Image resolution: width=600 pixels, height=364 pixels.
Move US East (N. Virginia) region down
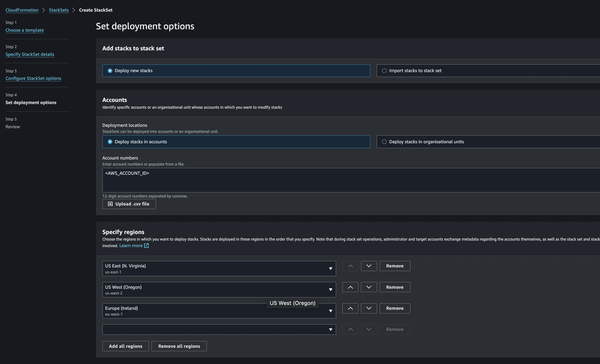coord(369,266)
